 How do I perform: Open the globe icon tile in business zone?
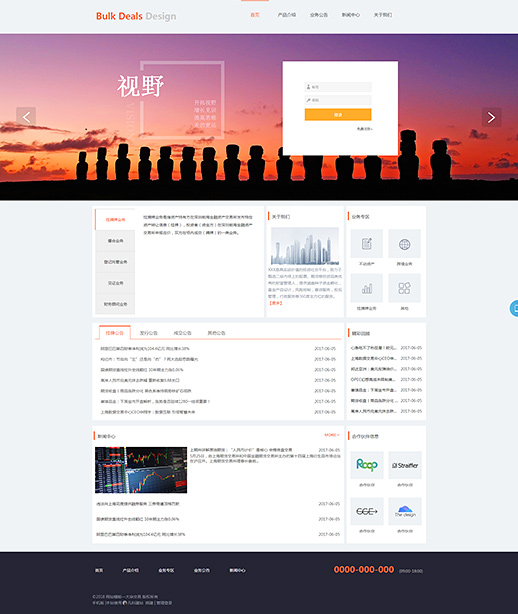point(404,244)
